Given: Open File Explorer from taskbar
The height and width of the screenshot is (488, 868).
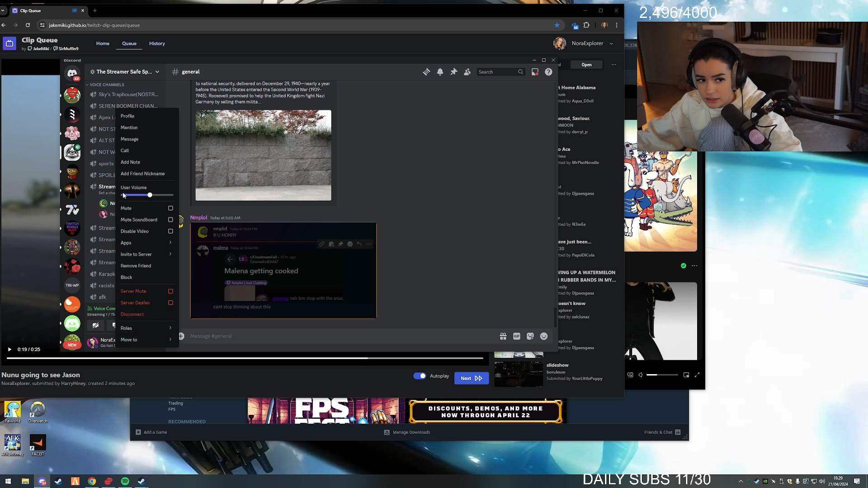Looking at the screenshot, I should pos(25,481).
